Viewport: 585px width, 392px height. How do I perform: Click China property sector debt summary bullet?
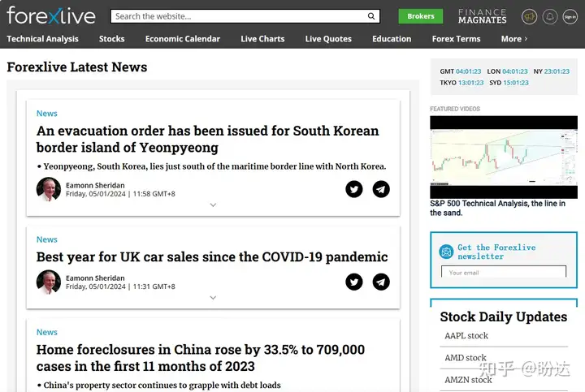tap(159, 385)
